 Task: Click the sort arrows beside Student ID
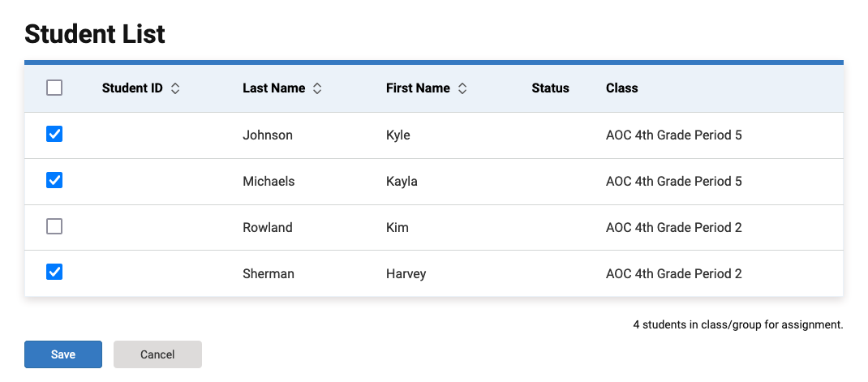[175, 88]
